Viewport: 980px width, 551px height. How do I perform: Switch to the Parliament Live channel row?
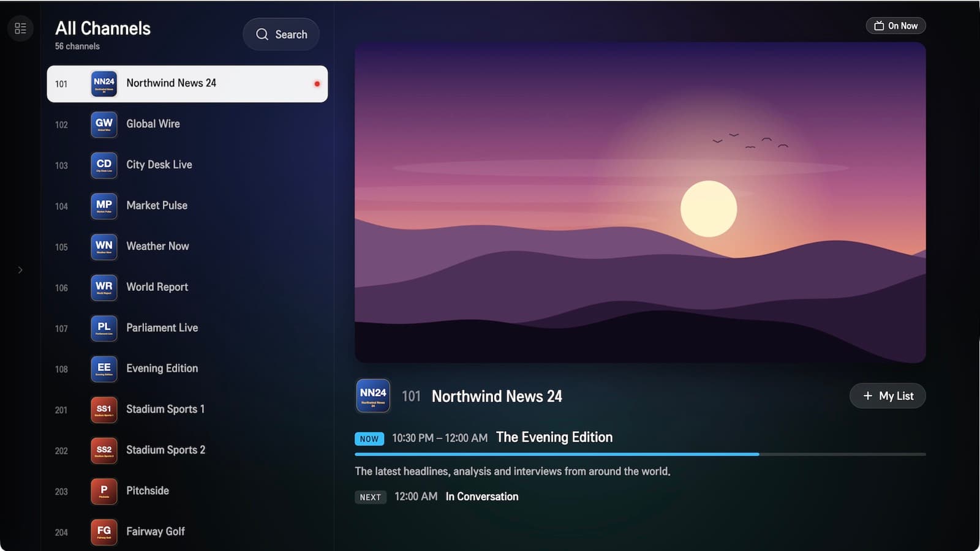187,328
